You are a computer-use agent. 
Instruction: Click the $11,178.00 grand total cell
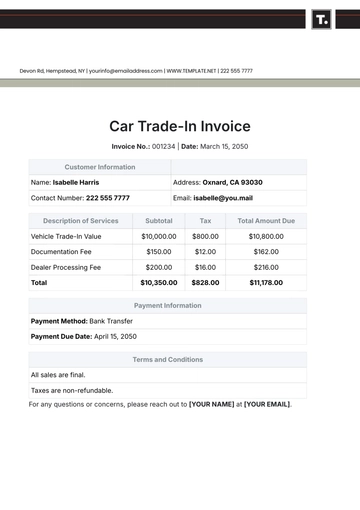[x=266, y=283]
